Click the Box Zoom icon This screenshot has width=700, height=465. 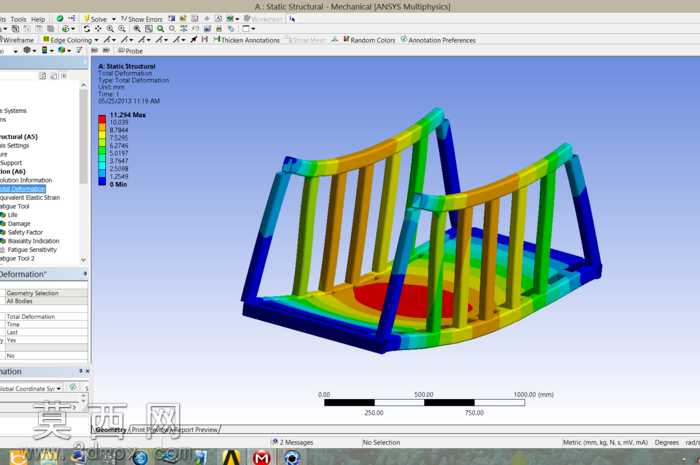pos(137,29)
